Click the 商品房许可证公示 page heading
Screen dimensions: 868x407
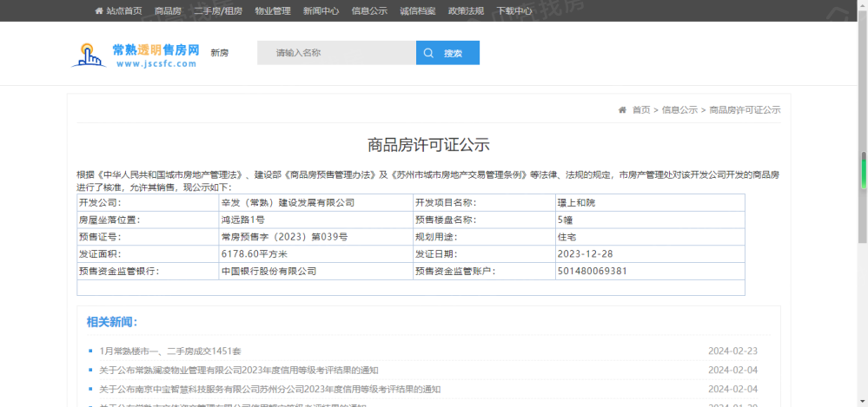(429, 145)
